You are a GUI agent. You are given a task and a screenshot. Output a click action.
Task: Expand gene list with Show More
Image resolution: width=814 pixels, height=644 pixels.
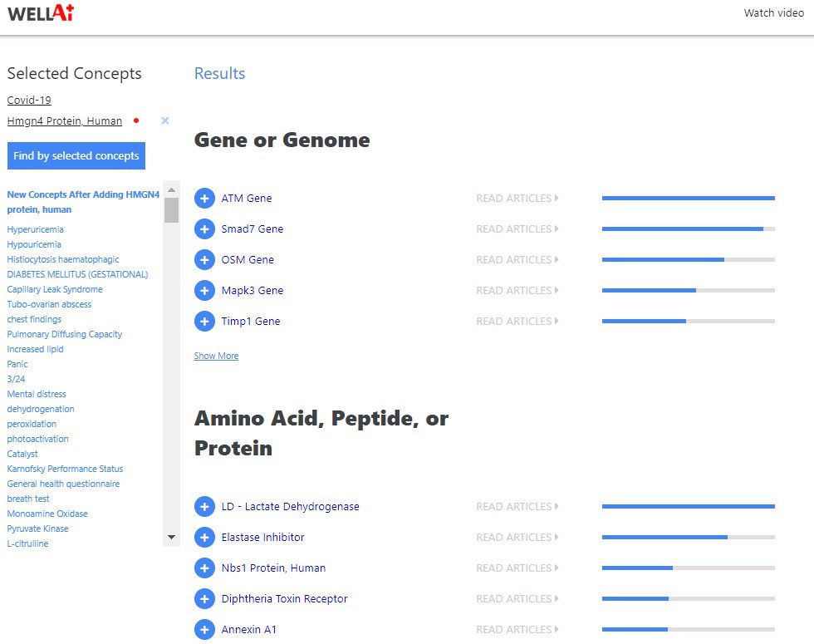(216, 356)
